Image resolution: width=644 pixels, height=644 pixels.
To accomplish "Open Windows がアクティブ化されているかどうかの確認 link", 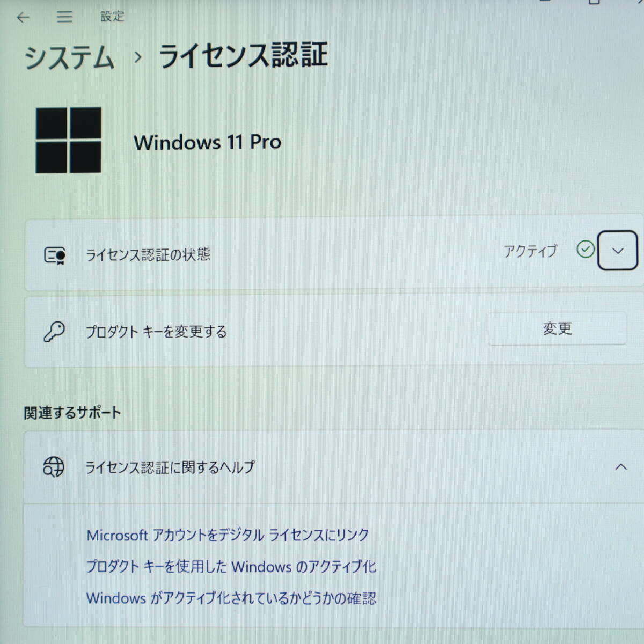I will point(231,598).
